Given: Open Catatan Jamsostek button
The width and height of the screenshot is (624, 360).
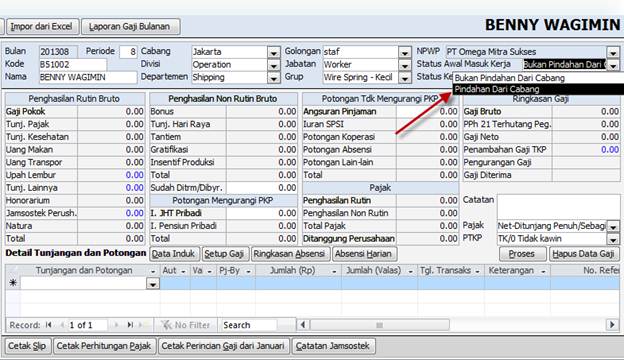Looking at the screenshot, I should (333, 346).
